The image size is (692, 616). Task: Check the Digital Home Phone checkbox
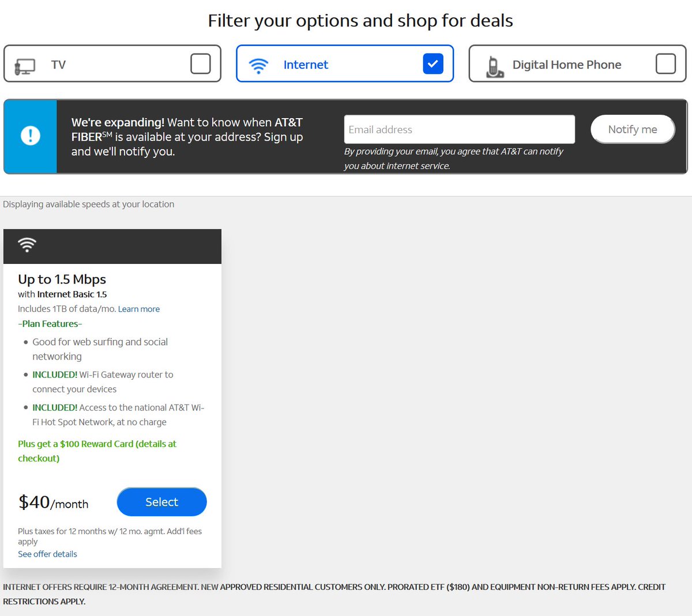click(x=665, y=63)
